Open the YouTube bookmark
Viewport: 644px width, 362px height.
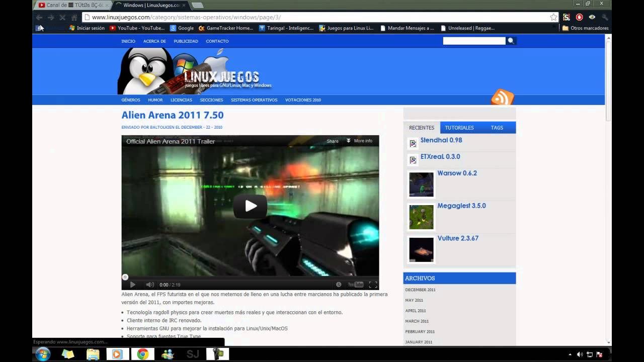137,28
